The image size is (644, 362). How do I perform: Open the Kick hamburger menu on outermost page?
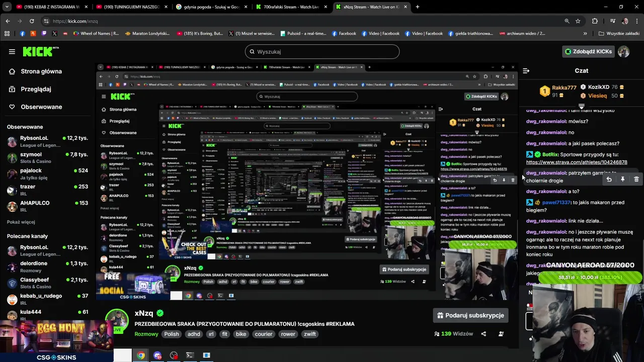(12, 51)
